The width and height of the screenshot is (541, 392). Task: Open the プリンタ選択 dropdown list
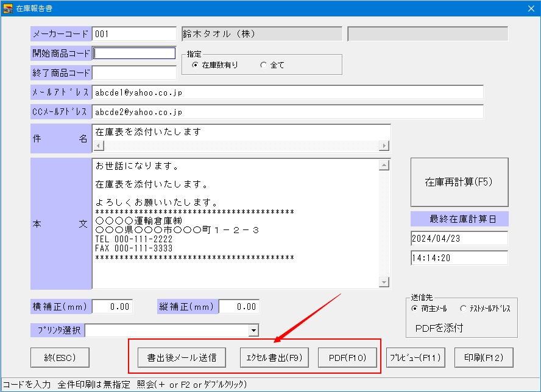(253, 330)
